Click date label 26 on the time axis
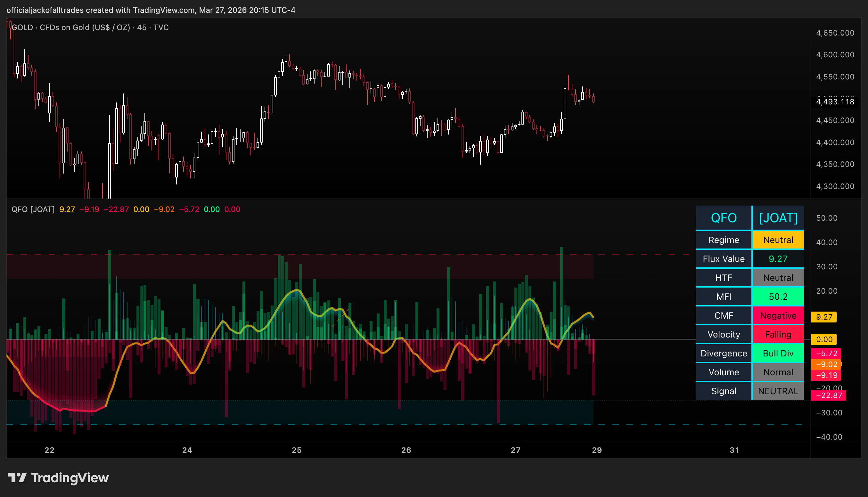The height and width of the screenshot is (497, 868). pyautogui.click(x=406, y=450)
